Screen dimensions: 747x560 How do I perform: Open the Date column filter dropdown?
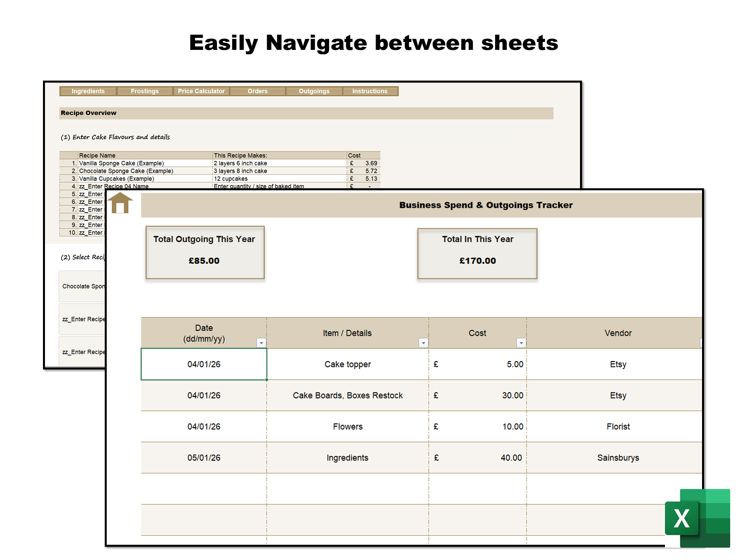(x=261, y=342)
